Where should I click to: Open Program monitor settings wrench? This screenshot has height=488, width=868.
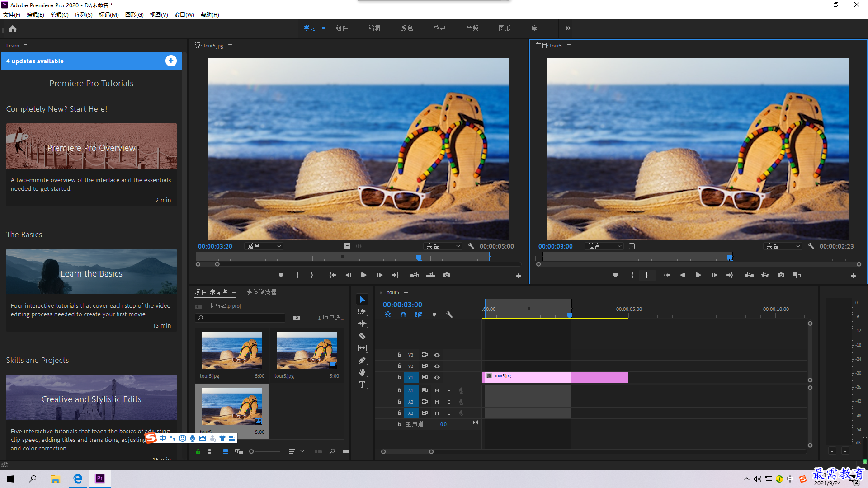coord(811,246)
